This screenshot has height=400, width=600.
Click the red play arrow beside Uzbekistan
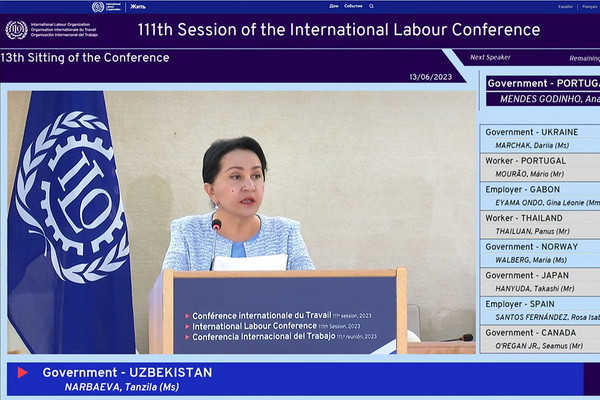click(x=23, y=373)
